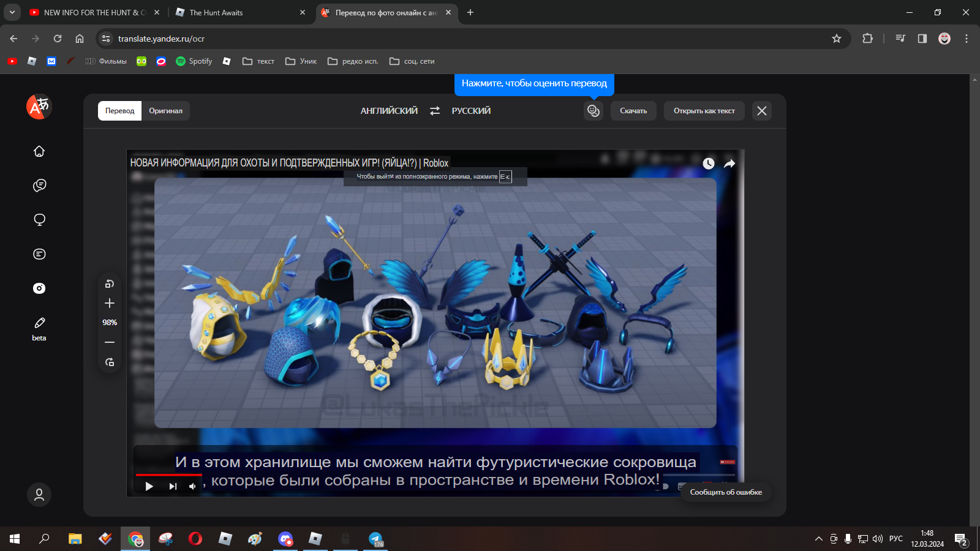Open Spotify bookmark

[x=194, y=61]
